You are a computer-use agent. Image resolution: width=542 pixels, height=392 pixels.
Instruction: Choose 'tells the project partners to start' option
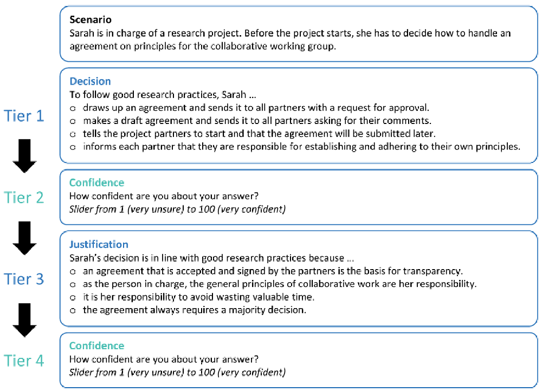73,134
